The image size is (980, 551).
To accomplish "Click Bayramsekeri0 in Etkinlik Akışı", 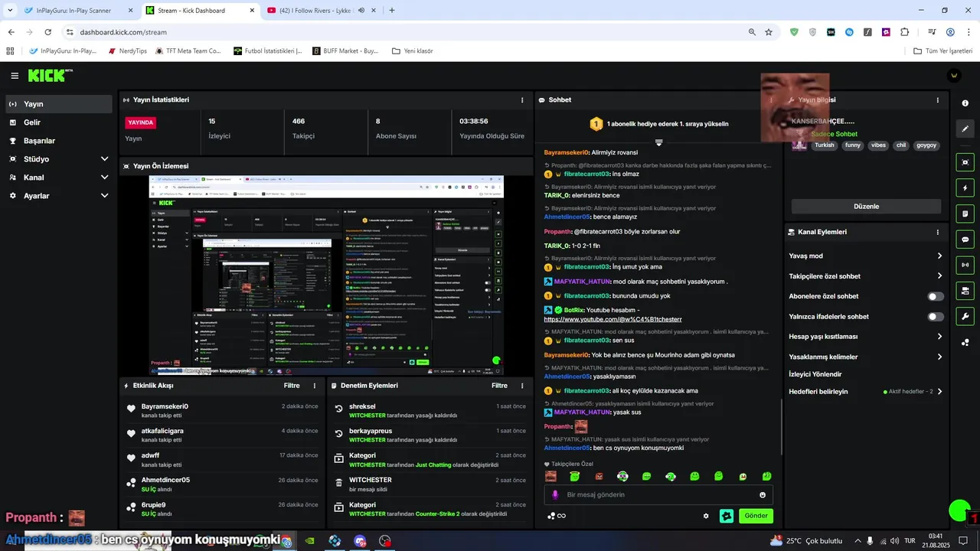I will point(165,406).
